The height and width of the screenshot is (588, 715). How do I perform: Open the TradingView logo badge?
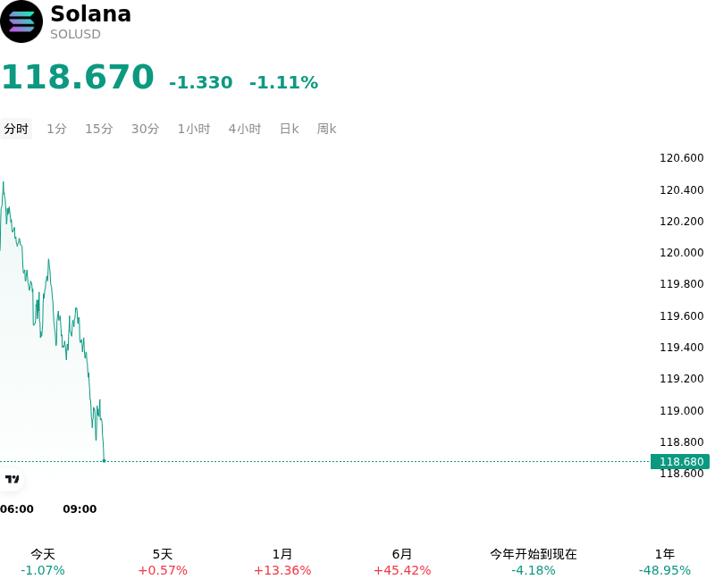[x=12, y=479]
